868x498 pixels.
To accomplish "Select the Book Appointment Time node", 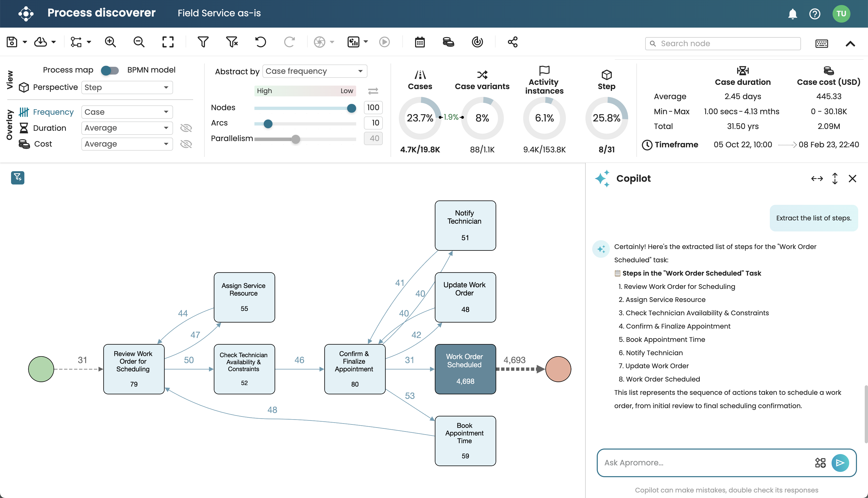I will (x=465, y=441).
